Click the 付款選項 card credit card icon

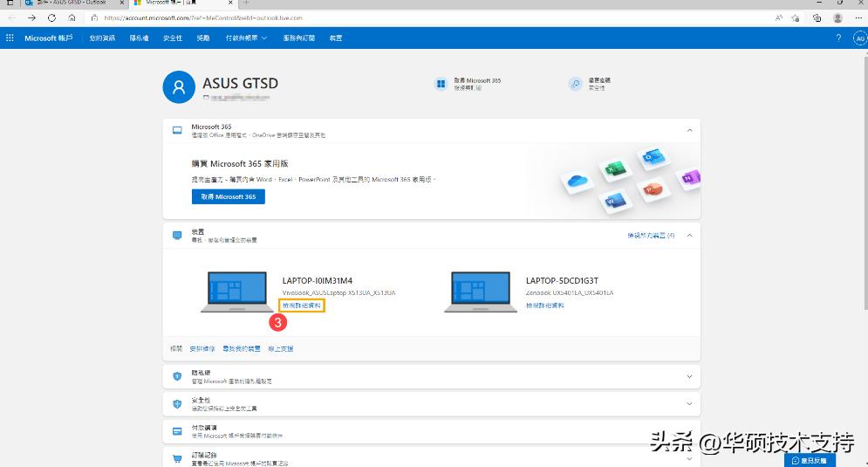pos(177,431)
